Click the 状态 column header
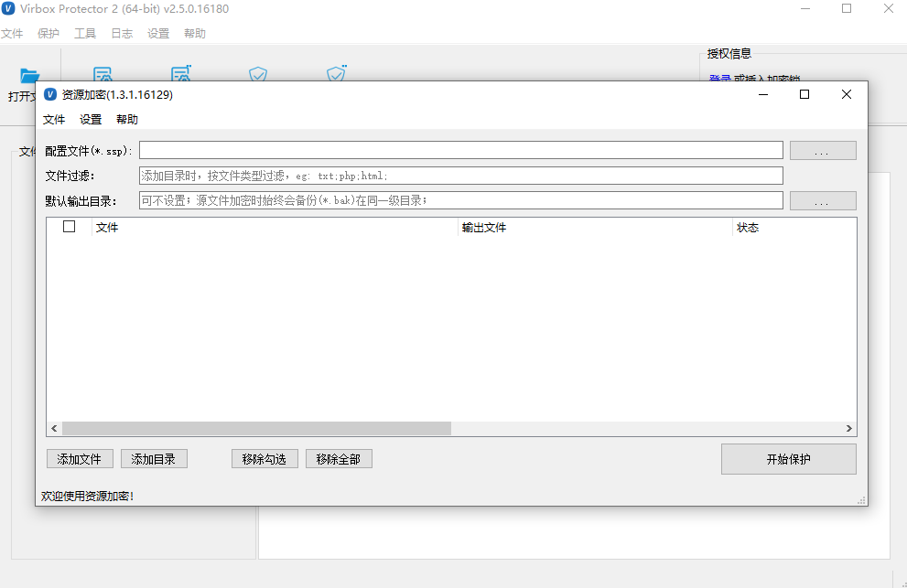907x588 pixels. pos(794,227)
